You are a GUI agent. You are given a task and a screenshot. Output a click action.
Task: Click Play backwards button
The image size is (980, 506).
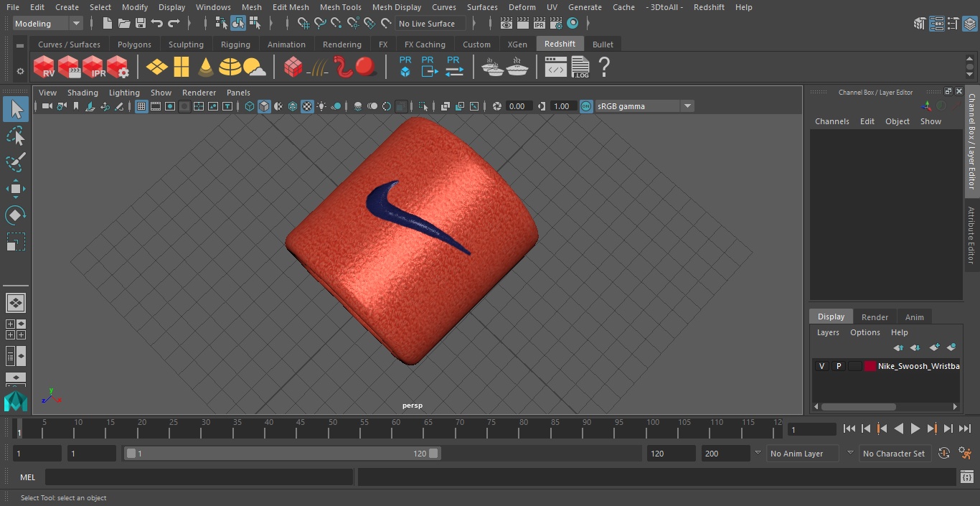(x=898, y=428)
